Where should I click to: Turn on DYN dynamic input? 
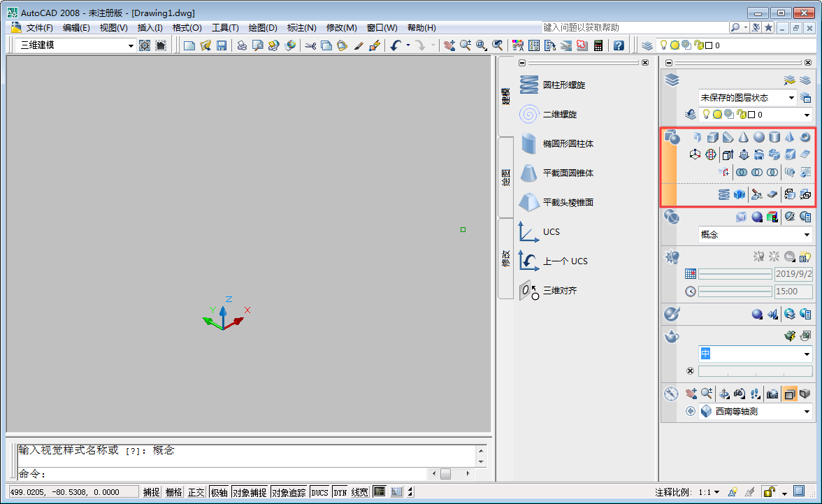click(x=340, y=491)
